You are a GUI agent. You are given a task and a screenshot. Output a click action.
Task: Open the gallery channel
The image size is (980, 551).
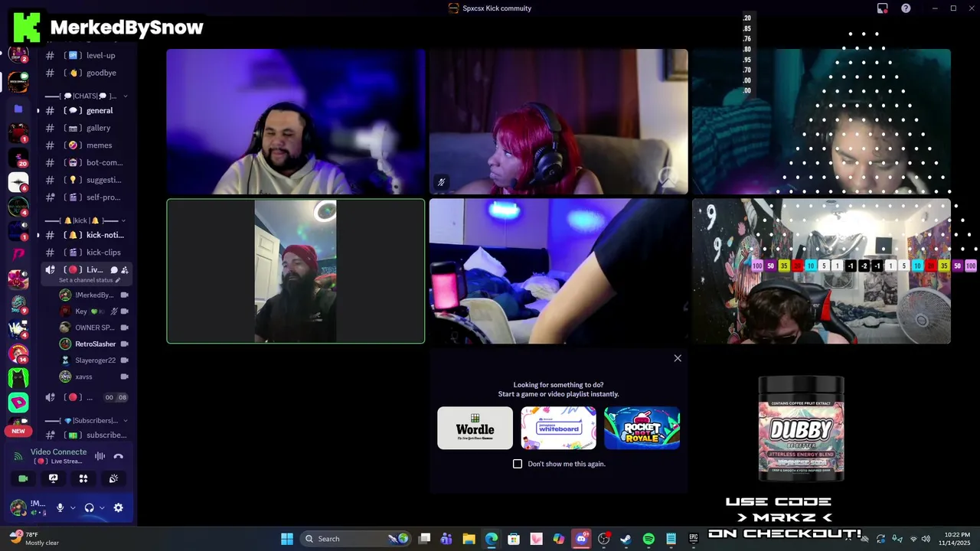click(x=86, y=128)
